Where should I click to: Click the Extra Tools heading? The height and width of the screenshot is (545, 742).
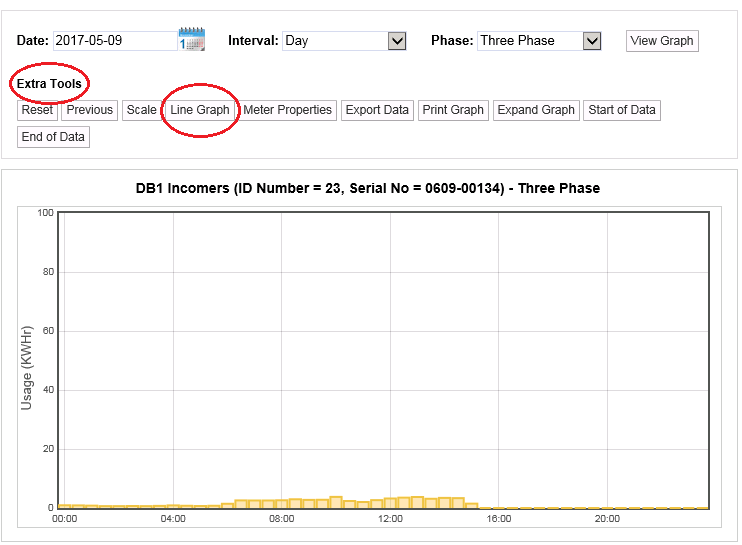(x=49, y=83)
